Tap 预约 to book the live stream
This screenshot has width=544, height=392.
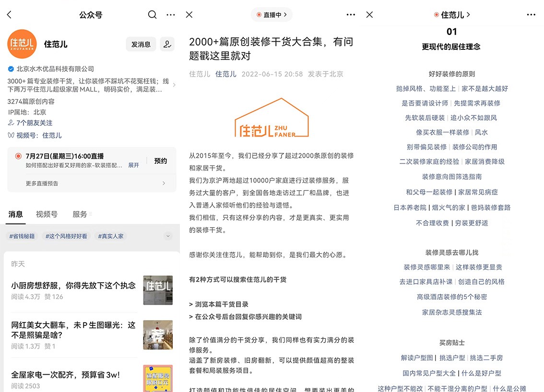click(160, 161)
